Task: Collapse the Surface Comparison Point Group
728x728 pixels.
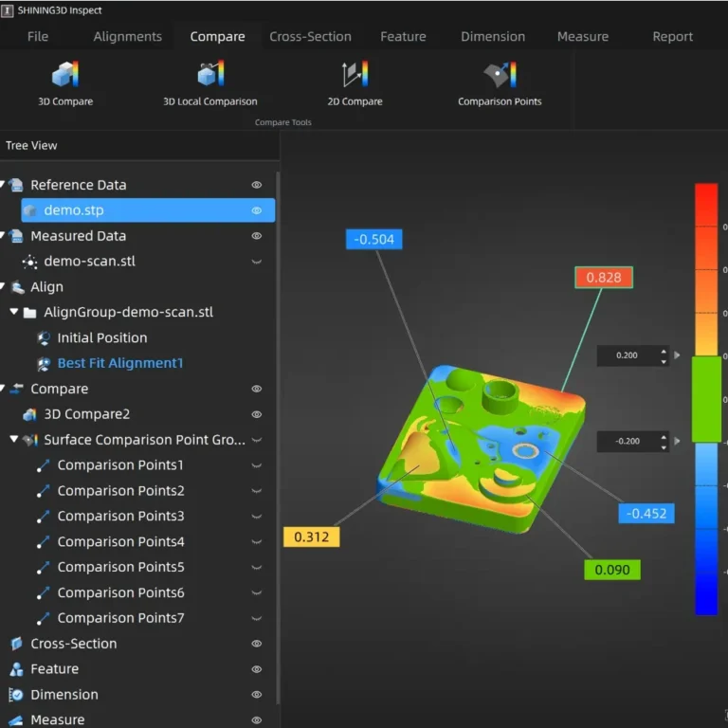Action: point(14,439)
